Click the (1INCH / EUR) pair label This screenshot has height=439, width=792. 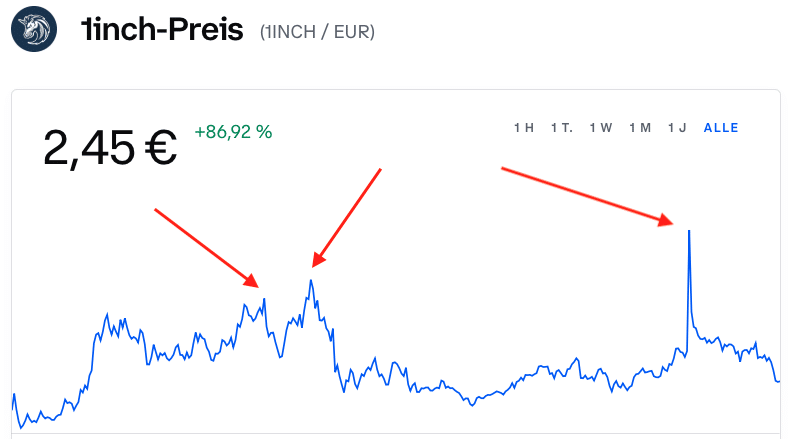317,32
